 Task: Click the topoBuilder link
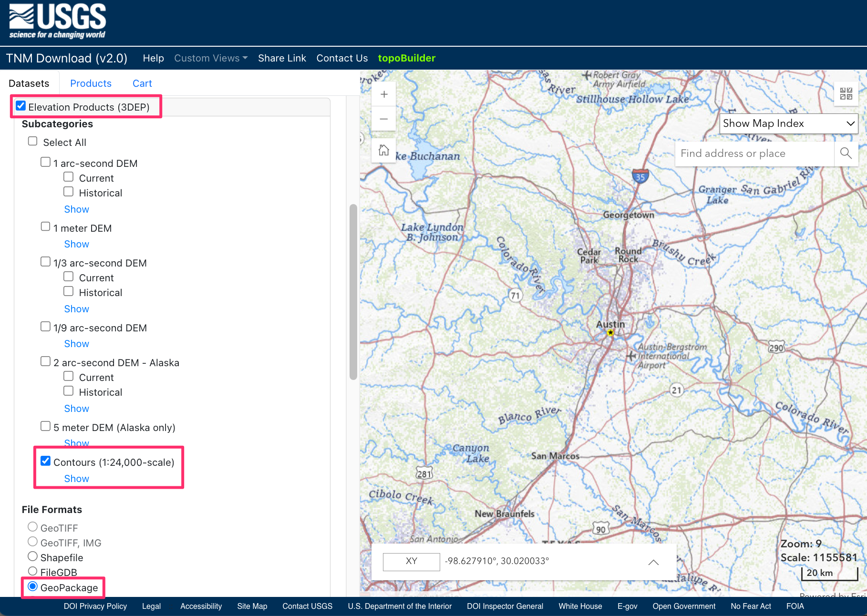pyautogui.click(x=406, y=58)
